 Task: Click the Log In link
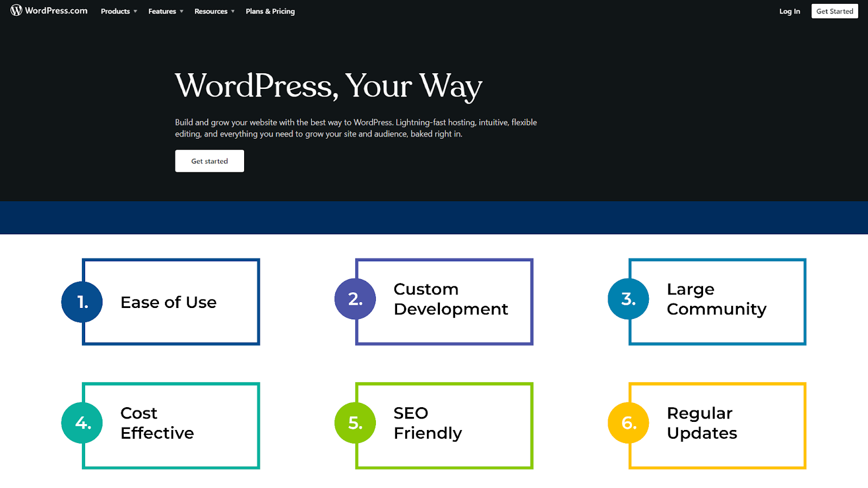(x=789, y=11)
